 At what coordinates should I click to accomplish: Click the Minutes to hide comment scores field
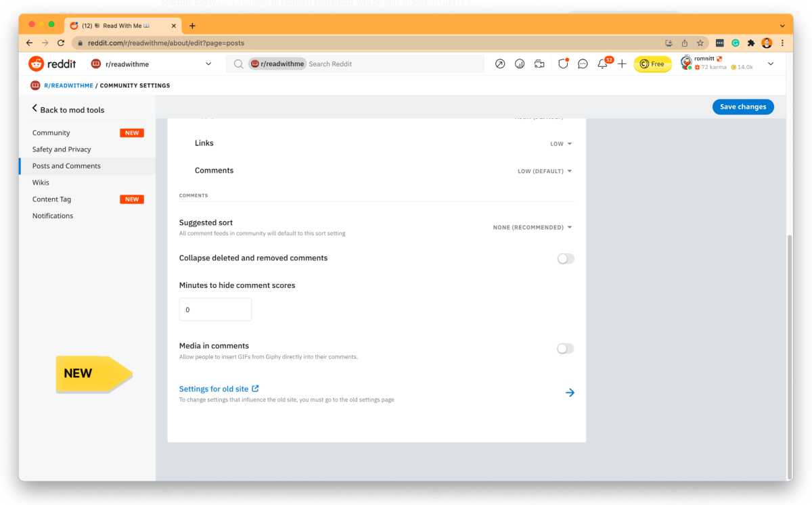click(215, 310)
